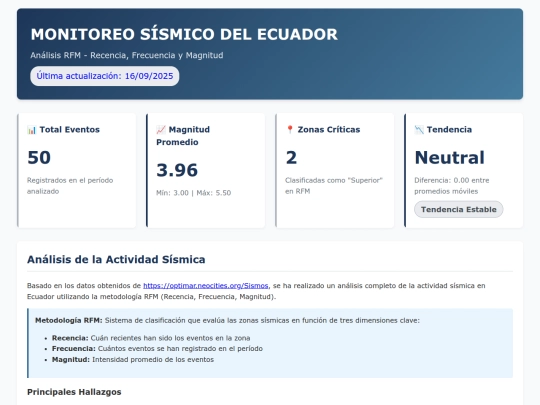Image resolution: width=540 pixels, height=405 pixels.
Task: Select the MONITOREO SÍSMICO DEL ECUADOR title
Action: tap(184, 34)
